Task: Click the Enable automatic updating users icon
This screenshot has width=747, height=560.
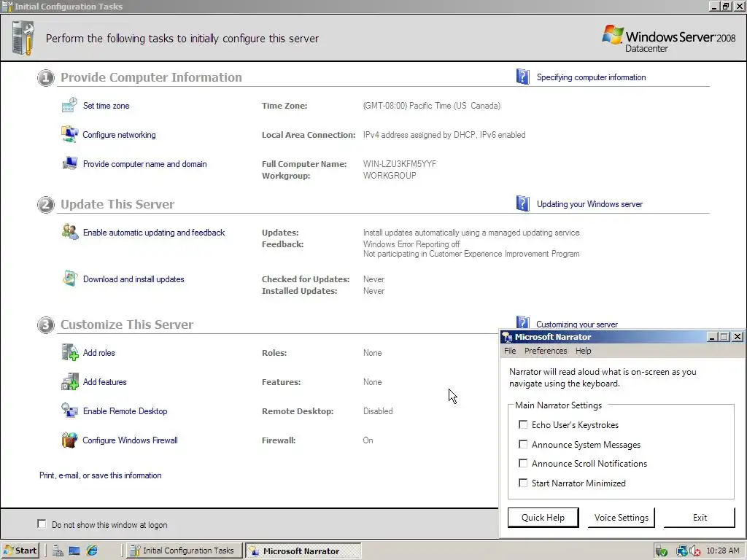Action: pos(69,232)
